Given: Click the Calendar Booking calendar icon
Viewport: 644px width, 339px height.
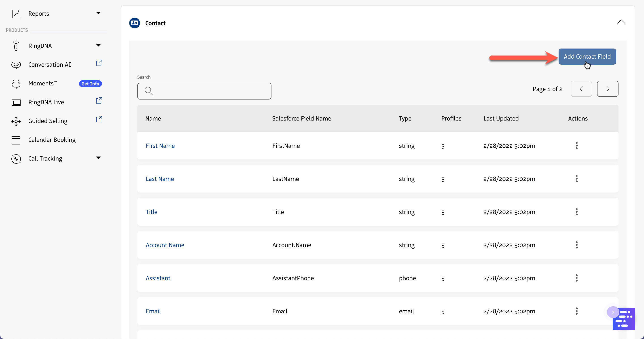Looking at the screenshot, I should pyautogui.click(x=16, y=140).
